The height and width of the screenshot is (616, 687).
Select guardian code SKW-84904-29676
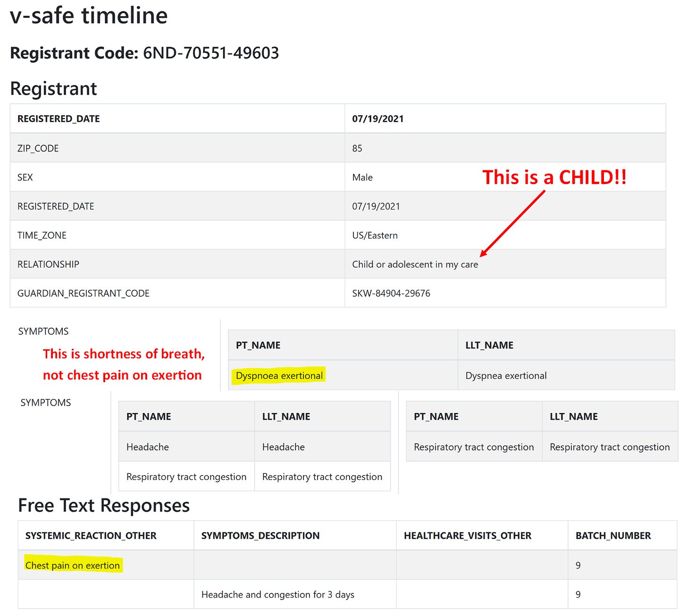pyautogui.click(x=505, y=293)
